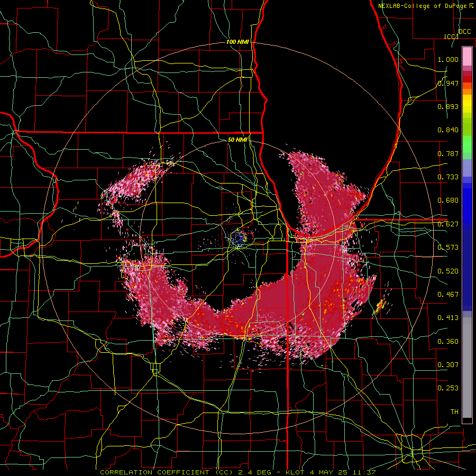Select the 0.360 scale value
Viewport: 476px width, 476px height.
(448, 342)
